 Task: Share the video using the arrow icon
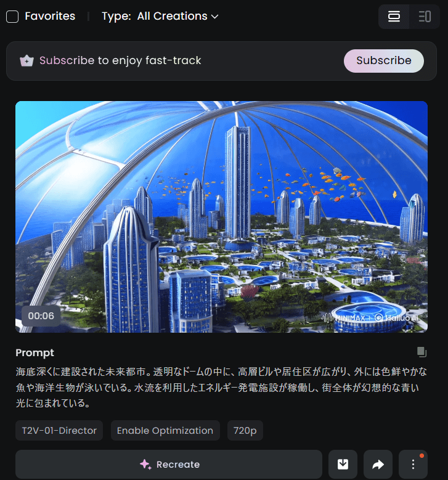(x=378, y=465)
